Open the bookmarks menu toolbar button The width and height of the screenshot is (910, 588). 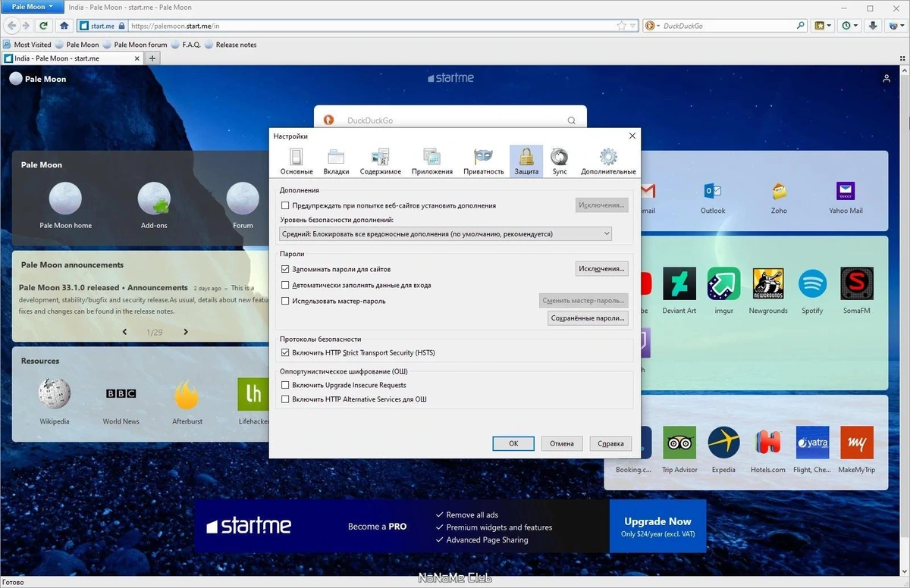[823, 25]
